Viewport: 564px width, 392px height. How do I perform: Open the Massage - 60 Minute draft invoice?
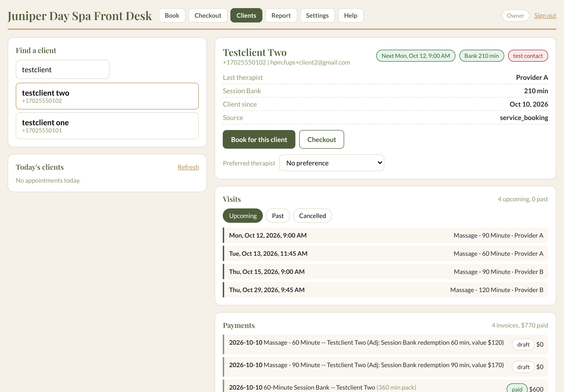coord(385,344)
